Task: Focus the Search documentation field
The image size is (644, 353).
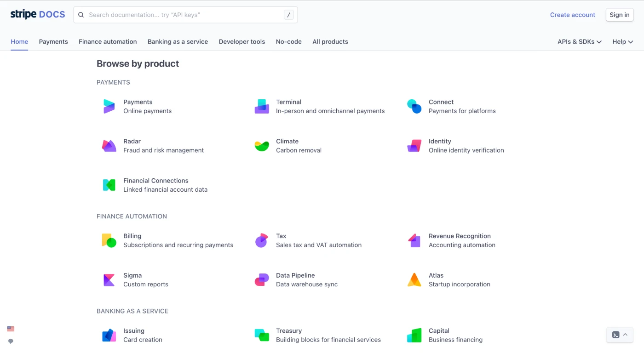Action: (185, 15)
